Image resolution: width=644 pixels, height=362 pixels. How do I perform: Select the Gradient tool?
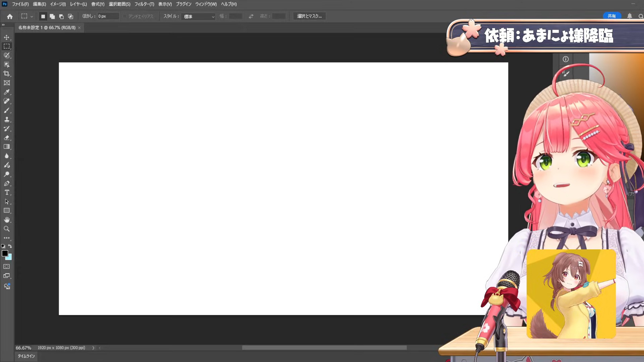(x=7, y=146)
